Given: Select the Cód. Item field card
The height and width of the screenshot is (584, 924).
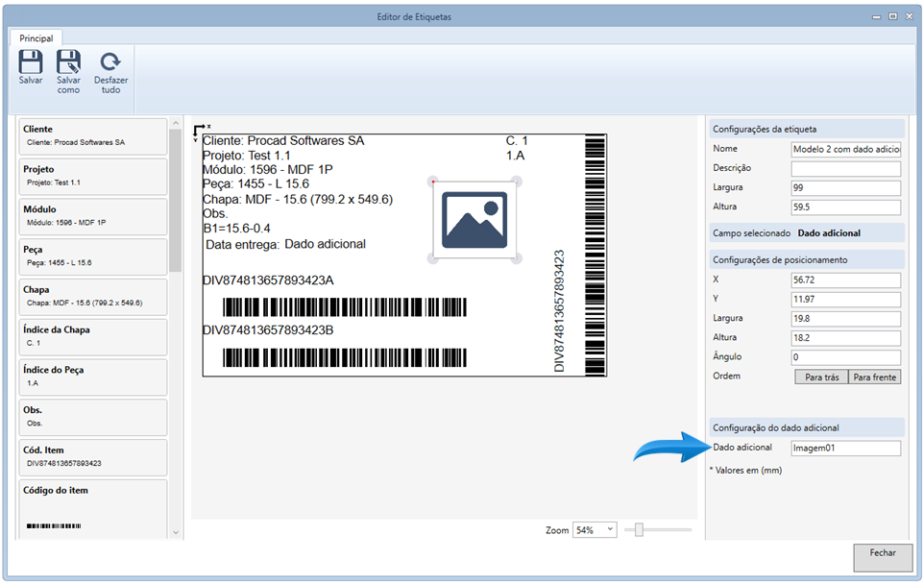Looking at the screenshot, I should click(x=93, y=457).
